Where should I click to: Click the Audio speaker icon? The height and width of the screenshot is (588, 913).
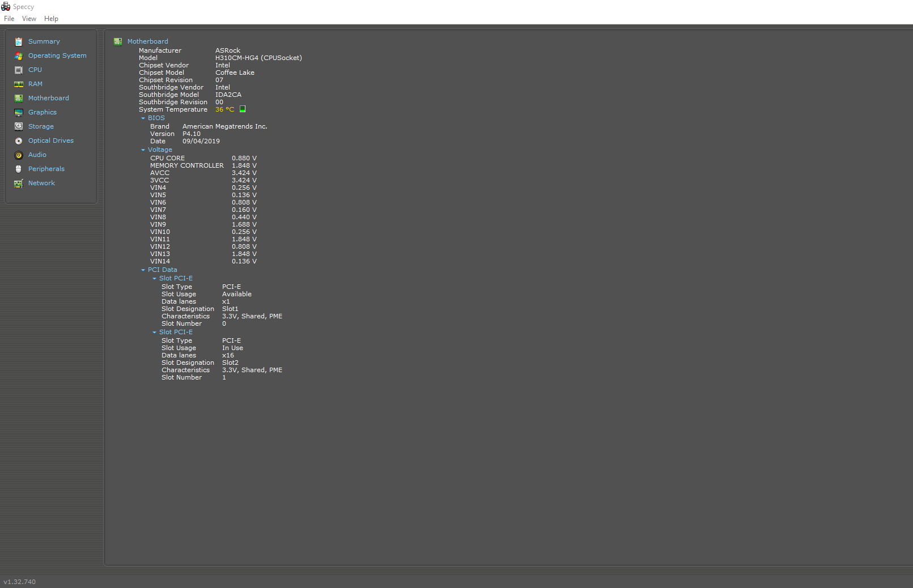(19, 155)
